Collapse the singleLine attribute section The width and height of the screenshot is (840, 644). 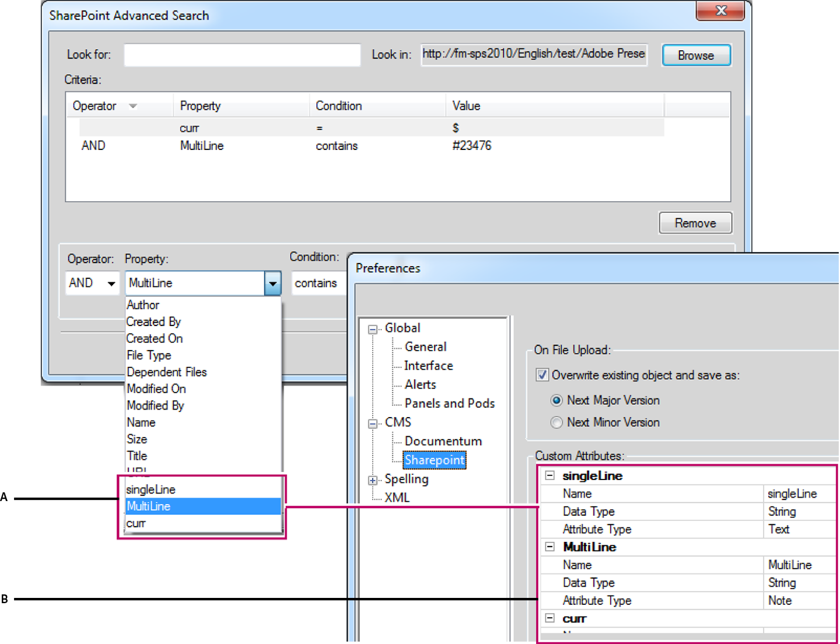(549, 475)
